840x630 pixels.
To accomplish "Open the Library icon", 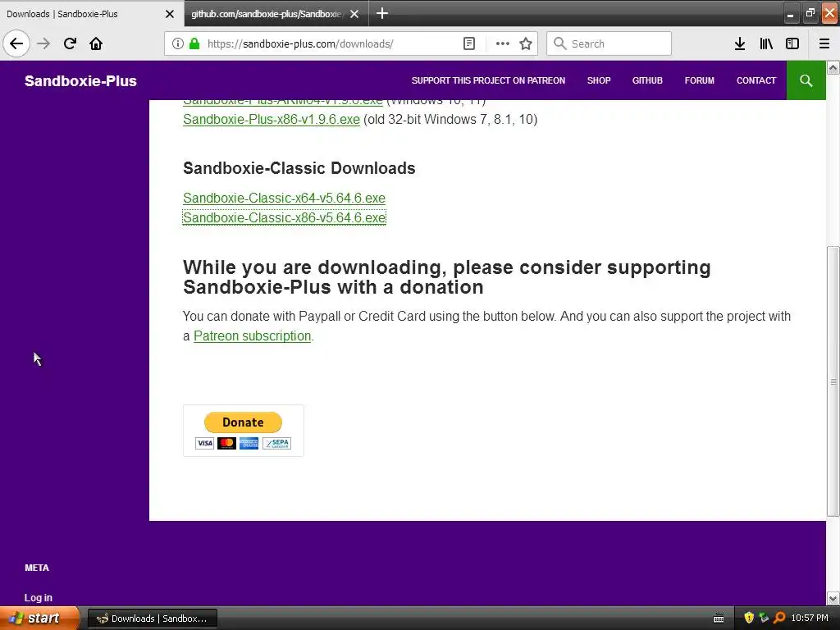I will point(766,44).
